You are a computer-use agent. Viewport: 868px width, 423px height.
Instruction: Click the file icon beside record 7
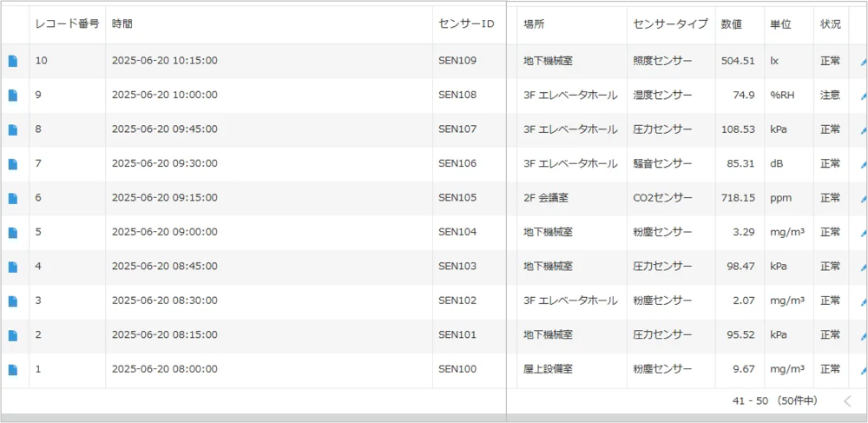13,164
